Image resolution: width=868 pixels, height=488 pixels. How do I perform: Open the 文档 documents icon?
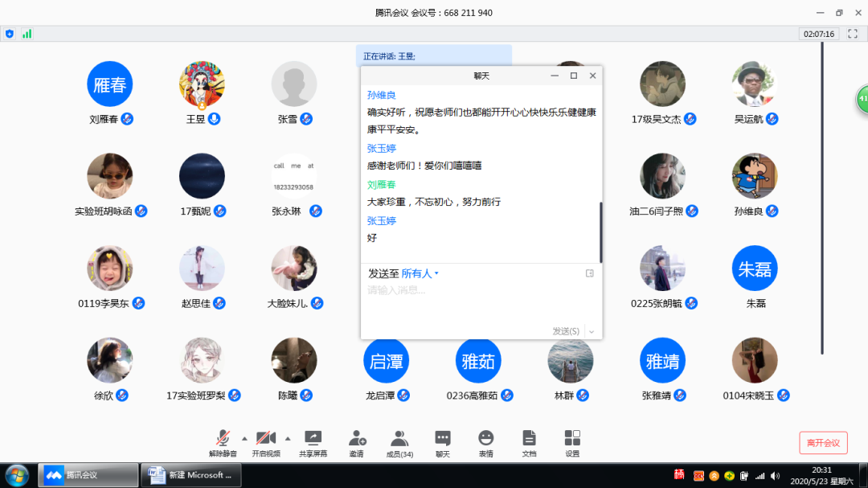pos(529,442)
